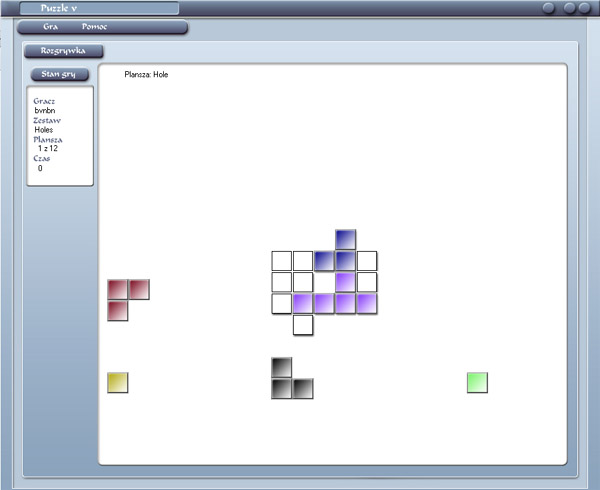Click the 'Zestaw' label

pyautogui.click(x=47, y=120)
